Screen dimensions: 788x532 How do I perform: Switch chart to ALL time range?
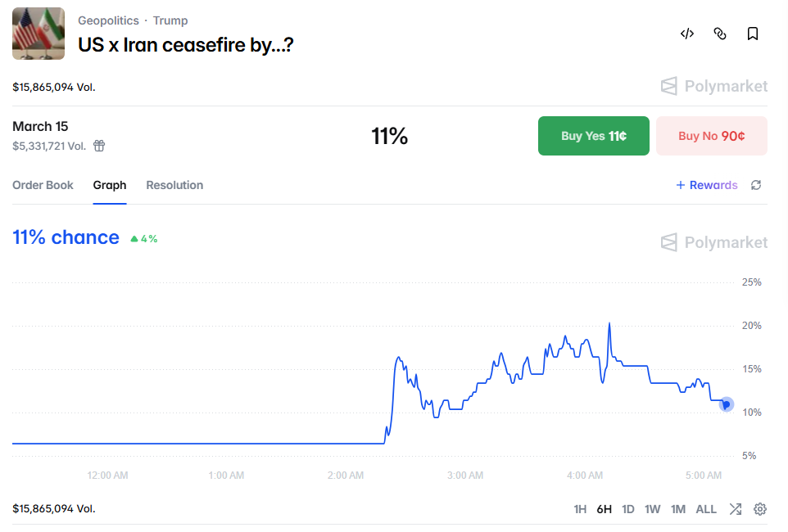[706, 509]
